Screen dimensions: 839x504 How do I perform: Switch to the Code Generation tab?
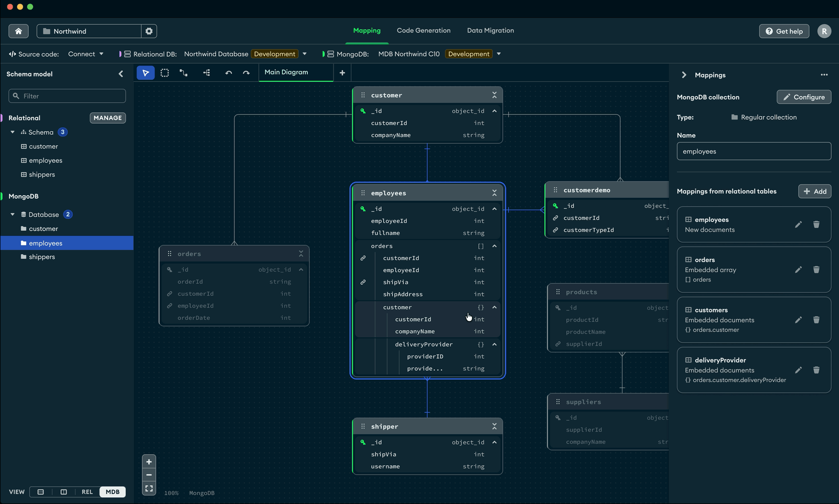point(423,30)
